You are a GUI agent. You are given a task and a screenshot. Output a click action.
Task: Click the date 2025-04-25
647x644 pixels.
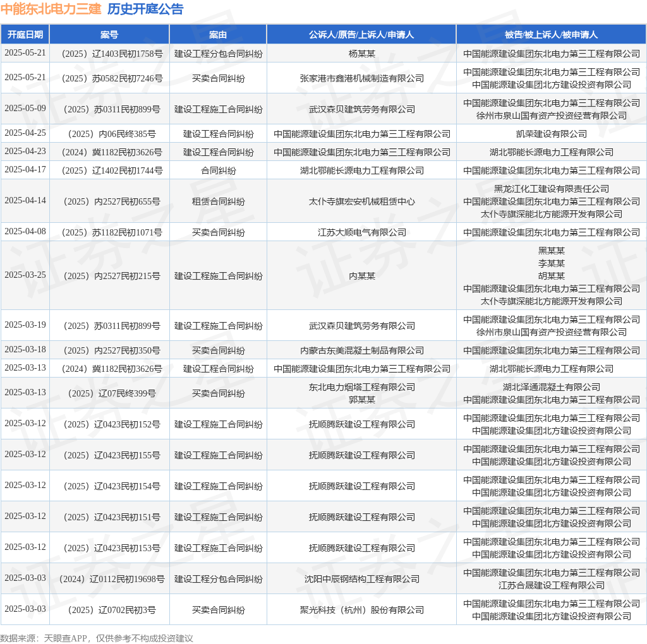tap(25, 133)
